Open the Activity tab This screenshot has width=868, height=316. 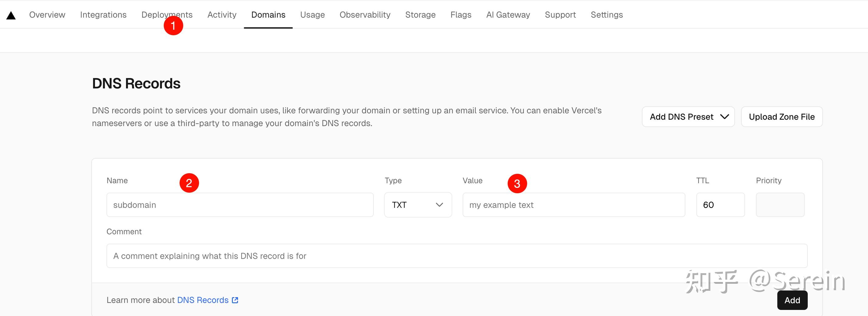point(222,15)
